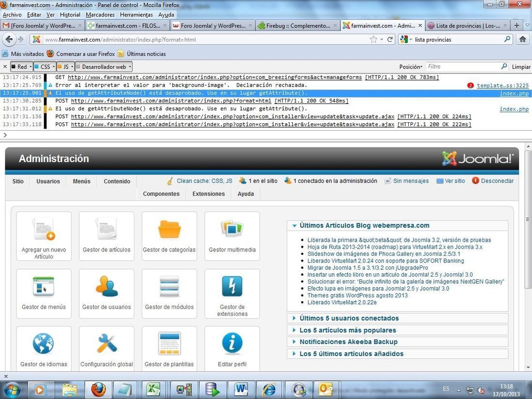
Task: Open the Archivo menu
Action: [12, 15]
